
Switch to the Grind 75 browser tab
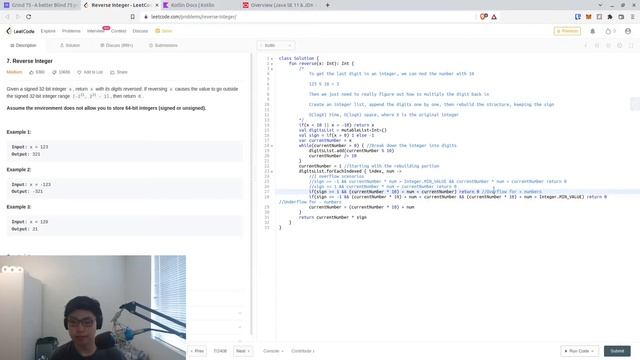click(40, 5)
